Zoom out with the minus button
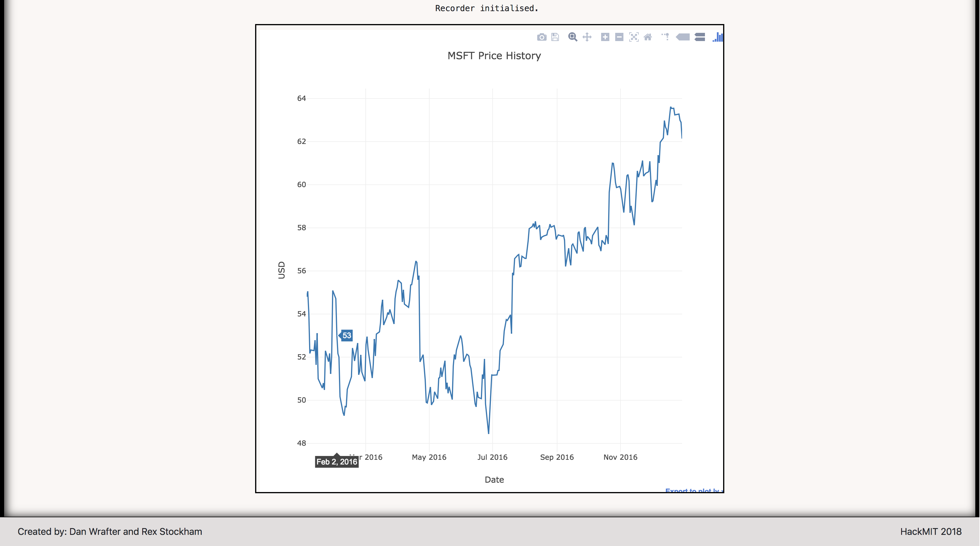The width and height of the screenshot is (980, 546). point(619,37)
